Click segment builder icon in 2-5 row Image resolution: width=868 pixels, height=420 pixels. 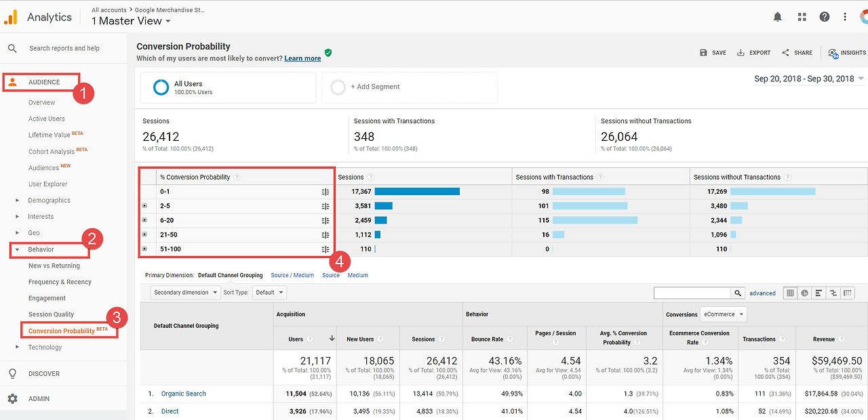point(325,206)
